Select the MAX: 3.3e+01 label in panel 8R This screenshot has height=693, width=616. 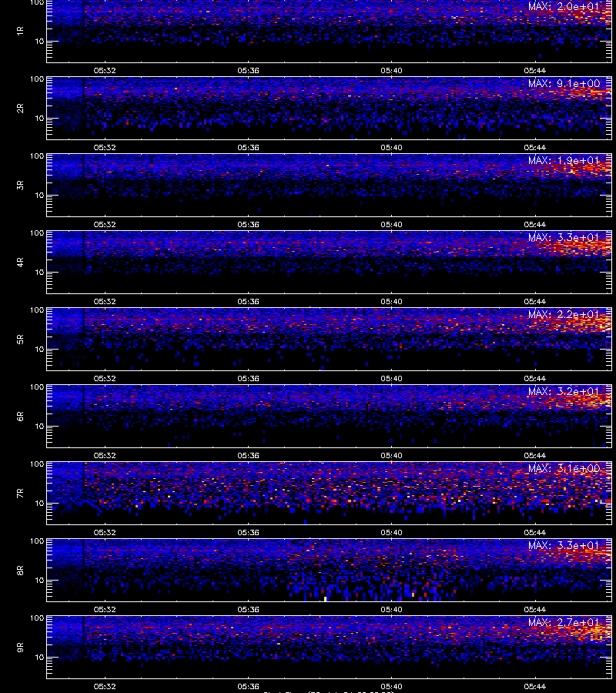click(x=564, y=545)
